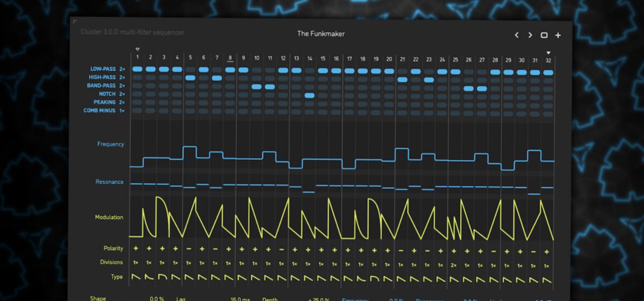Set frequency level on step 21 segment
The width and height of the screenshot is (644, 301).
(402, 148)
